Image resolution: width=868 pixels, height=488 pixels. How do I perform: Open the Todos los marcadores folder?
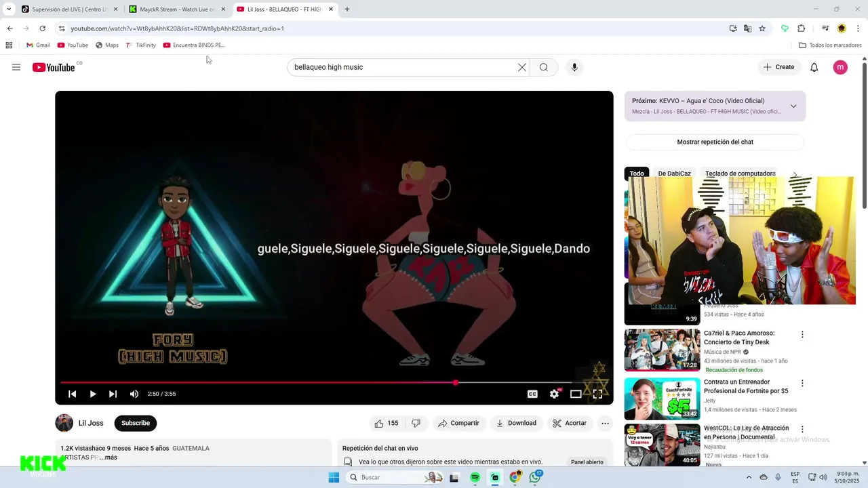pos(830,45)
